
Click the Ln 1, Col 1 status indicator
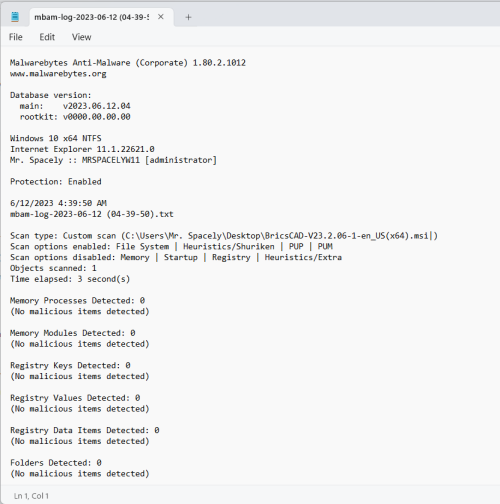[x=31, y=496]
